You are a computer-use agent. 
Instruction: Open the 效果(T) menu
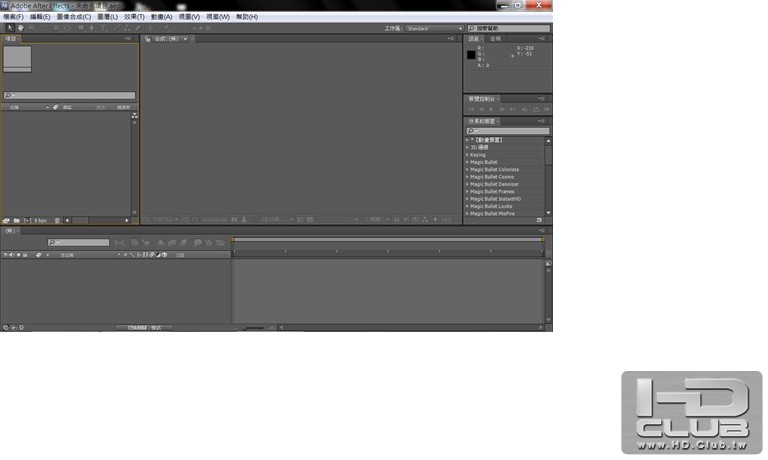coord(134,17)
